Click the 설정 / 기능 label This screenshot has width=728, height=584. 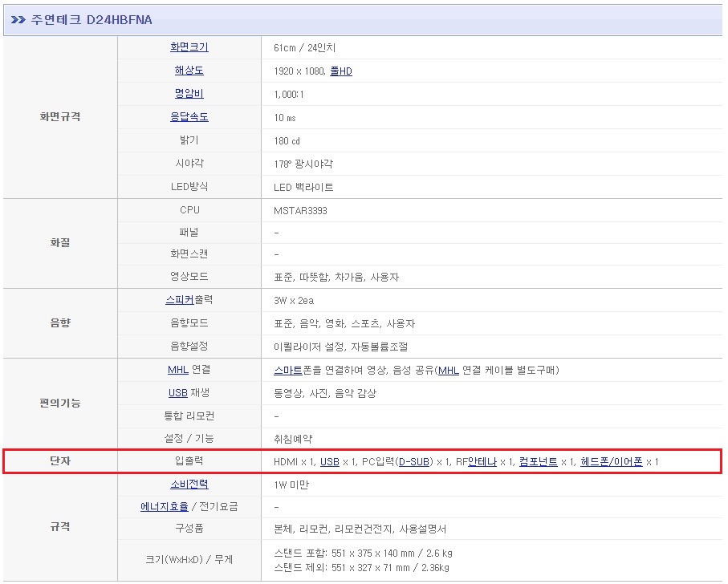(189, 438)
